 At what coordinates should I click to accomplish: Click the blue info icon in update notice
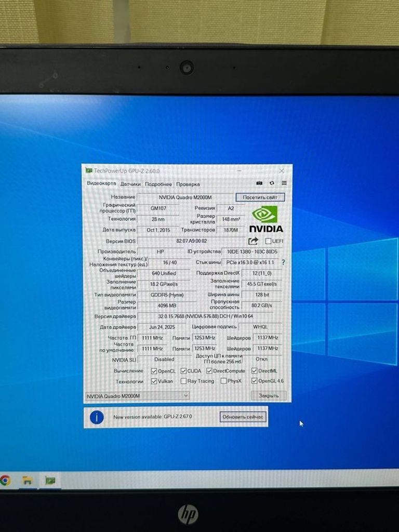coord(97,417)
